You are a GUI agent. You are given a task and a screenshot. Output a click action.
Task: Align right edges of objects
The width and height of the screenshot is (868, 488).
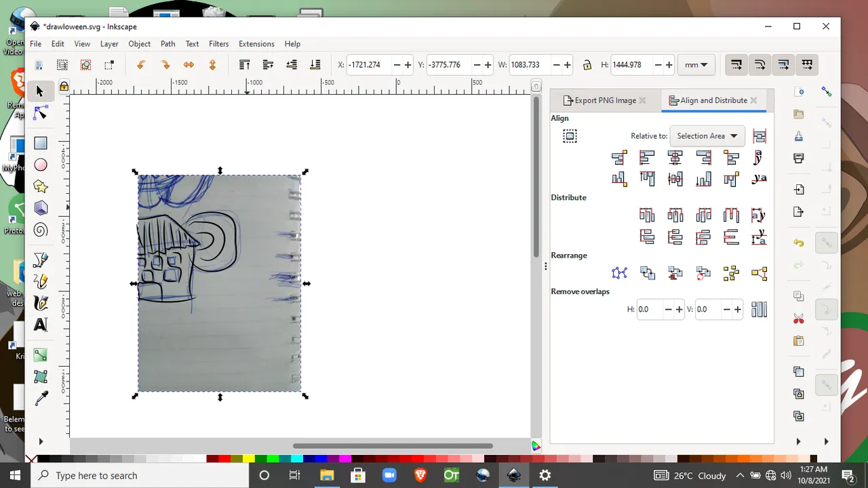point(703,158)
